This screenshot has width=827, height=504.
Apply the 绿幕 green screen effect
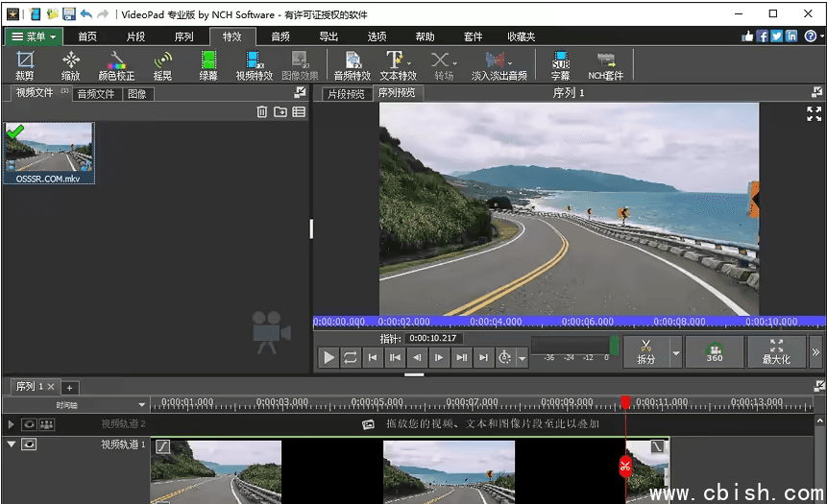(208, 65)
